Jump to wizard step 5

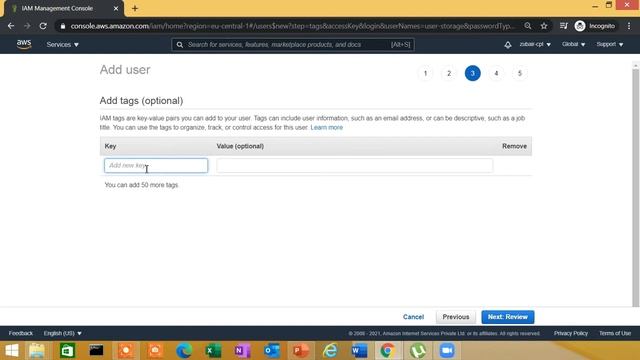(520, 73)
